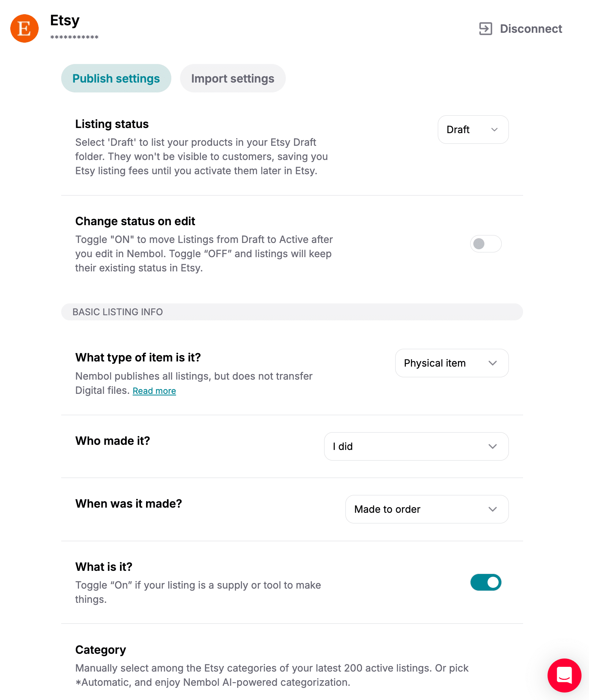Click the Disconnect arrow icon
Image resolution: width=589 pixels, height=700 pixels.
pyautogui.click(x=486, y=28)
